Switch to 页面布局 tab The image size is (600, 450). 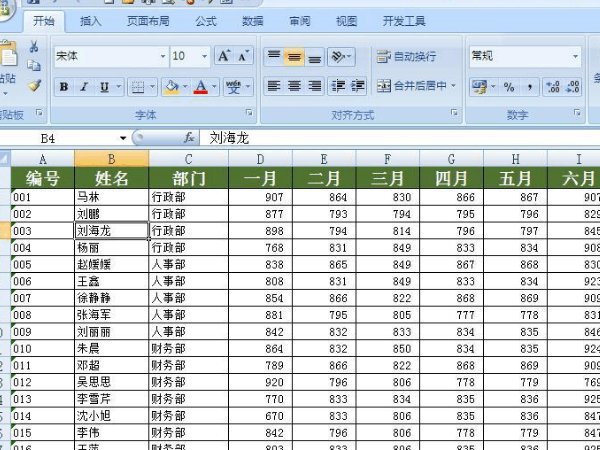[148, 21]
